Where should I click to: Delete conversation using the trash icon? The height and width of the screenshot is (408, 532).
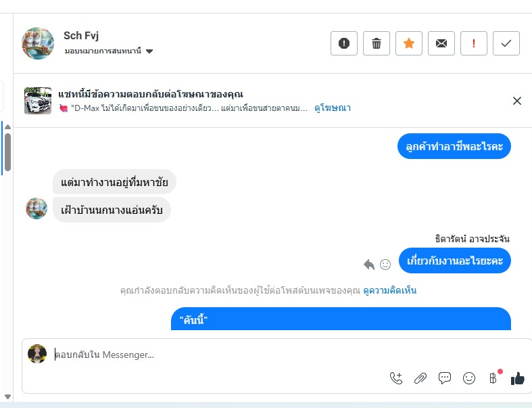[x=377, y=43]
